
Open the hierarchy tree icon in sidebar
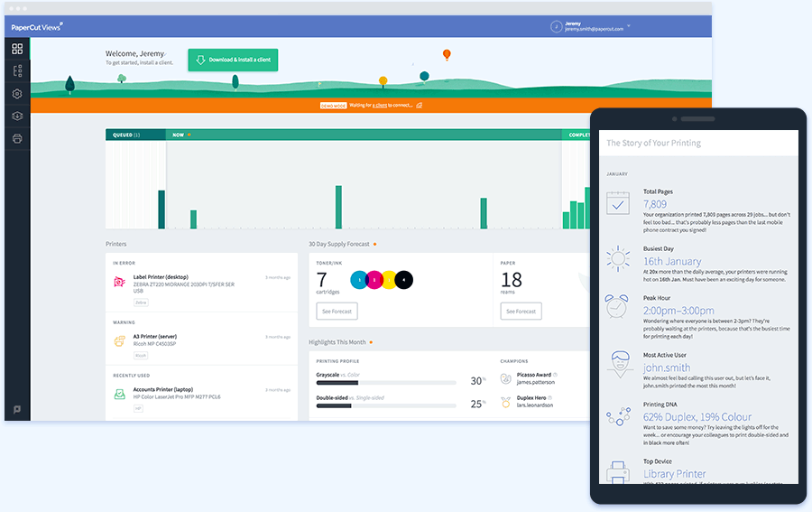point(17,71)
